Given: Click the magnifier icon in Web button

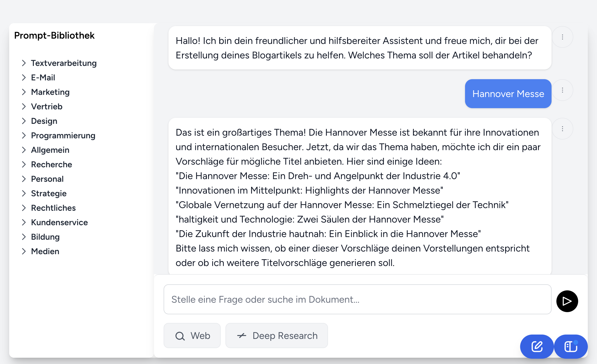Looking at the screenshot, I should pyautogui.click(x=180, y=336).
